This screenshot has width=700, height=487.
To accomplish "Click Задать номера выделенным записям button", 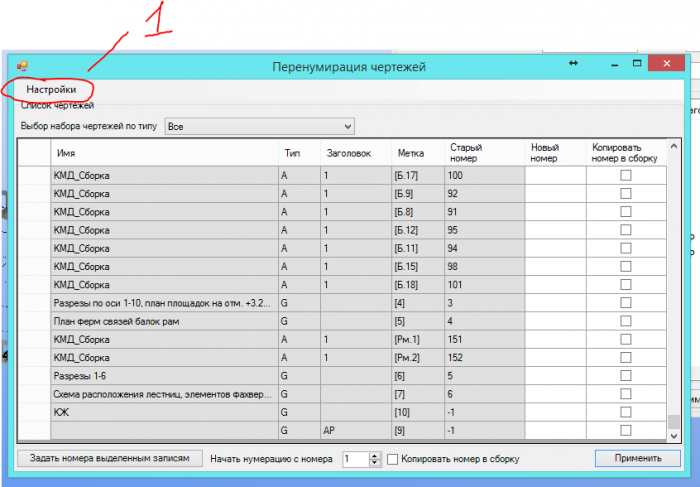I will click(x=110, y=458).
